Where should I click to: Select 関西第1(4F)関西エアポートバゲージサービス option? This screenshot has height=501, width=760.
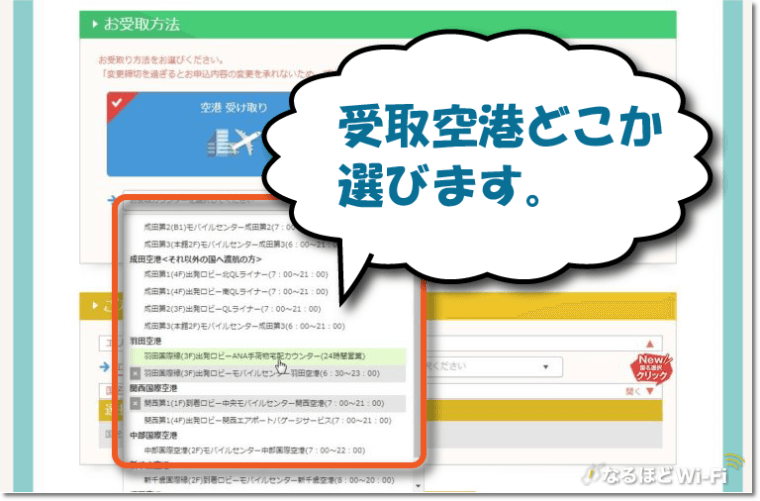click(268, 421)
